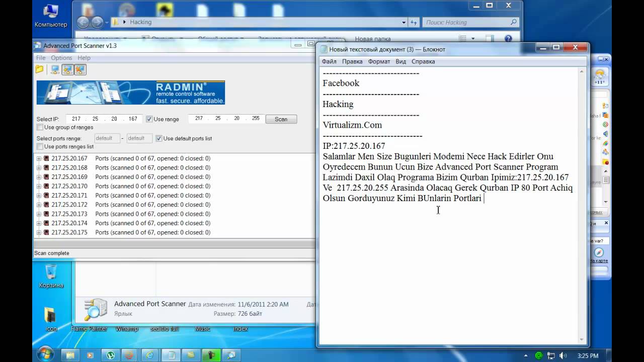This screenshot has width=644, height=362.
Task: Open the Компьютер desktop icon
Action: (x=50, y=16)
